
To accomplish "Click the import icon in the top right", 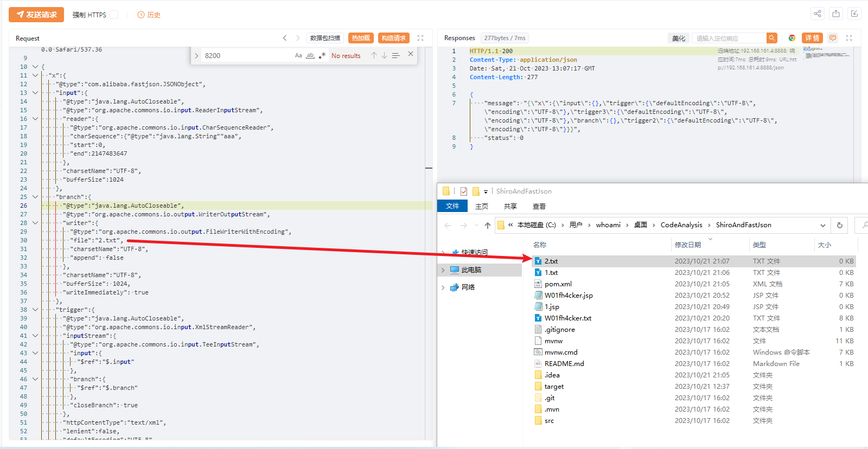I will (854, 14).
